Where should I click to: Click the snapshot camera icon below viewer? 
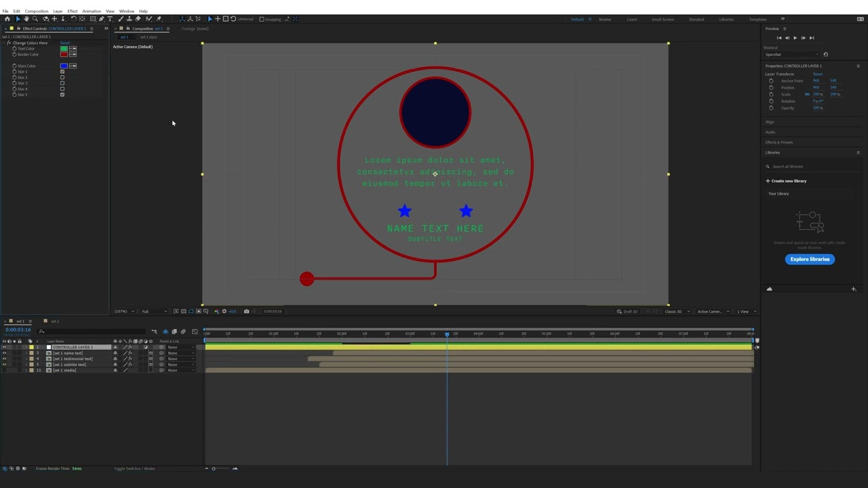click(246, 311)
